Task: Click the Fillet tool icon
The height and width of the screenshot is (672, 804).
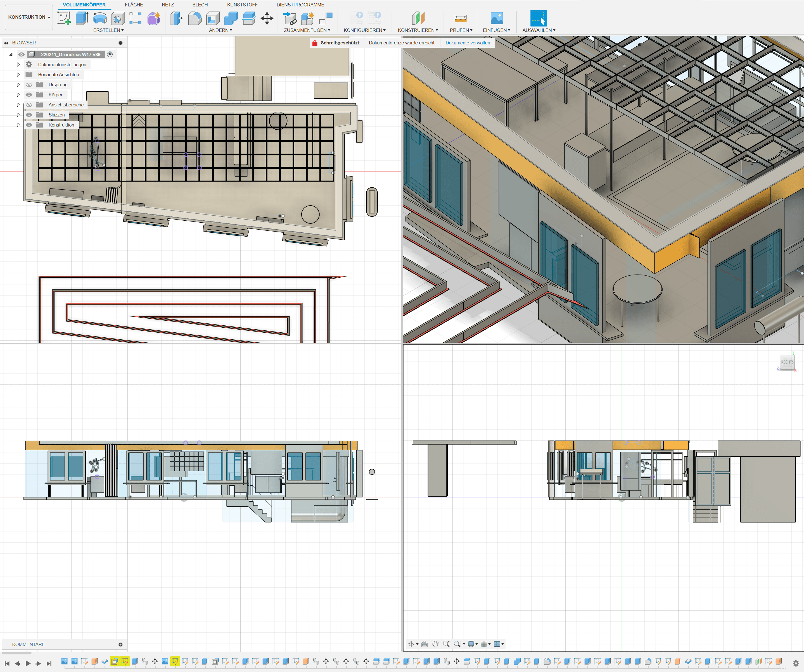Action: pos(195,18)
